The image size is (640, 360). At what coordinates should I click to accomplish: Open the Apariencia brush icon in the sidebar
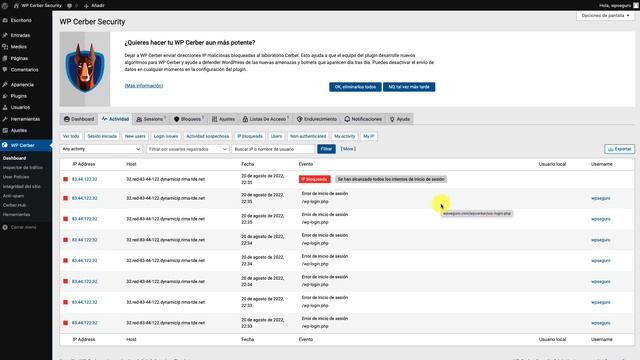(5, 85)
